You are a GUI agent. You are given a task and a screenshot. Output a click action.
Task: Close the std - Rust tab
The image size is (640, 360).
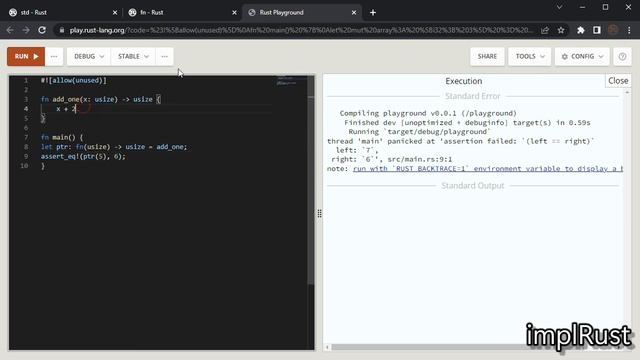point(115,13)
